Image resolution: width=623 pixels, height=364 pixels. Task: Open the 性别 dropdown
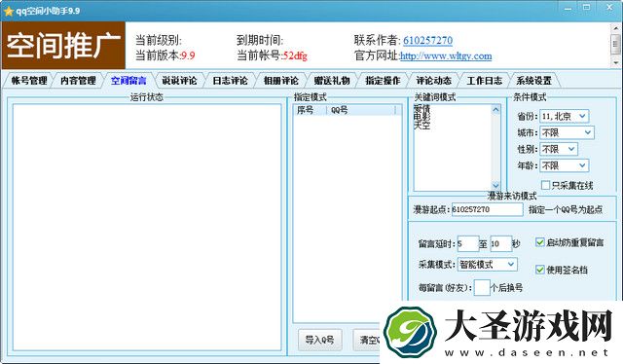tap(559, 149)
